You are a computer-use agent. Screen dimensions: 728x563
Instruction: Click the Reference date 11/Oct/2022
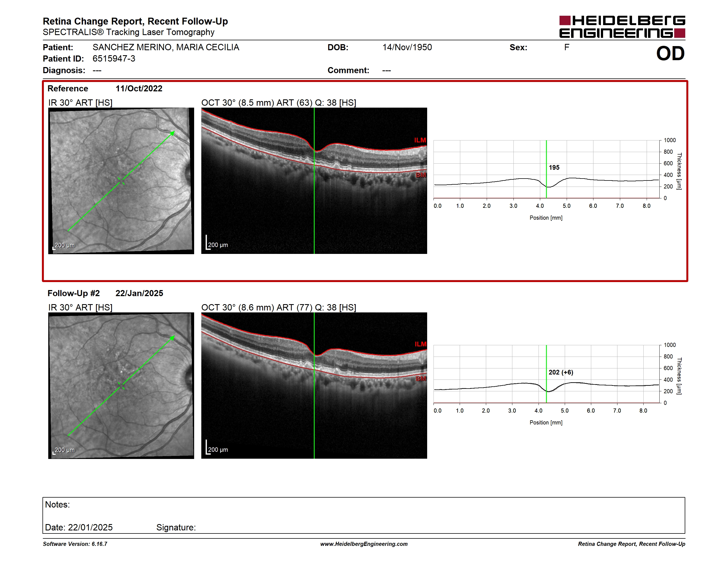pyautogui.click(x=139, y=88)
